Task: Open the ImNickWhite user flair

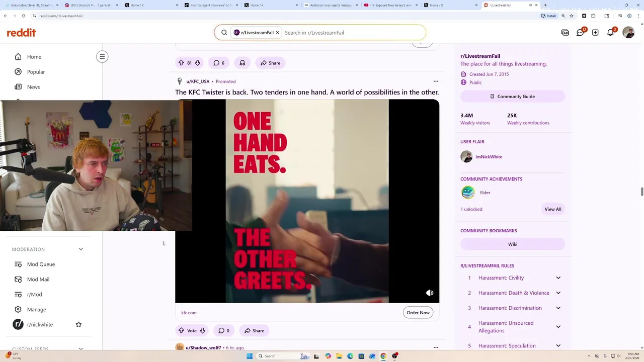Action: pyautogui.click(x=489, y=157)
